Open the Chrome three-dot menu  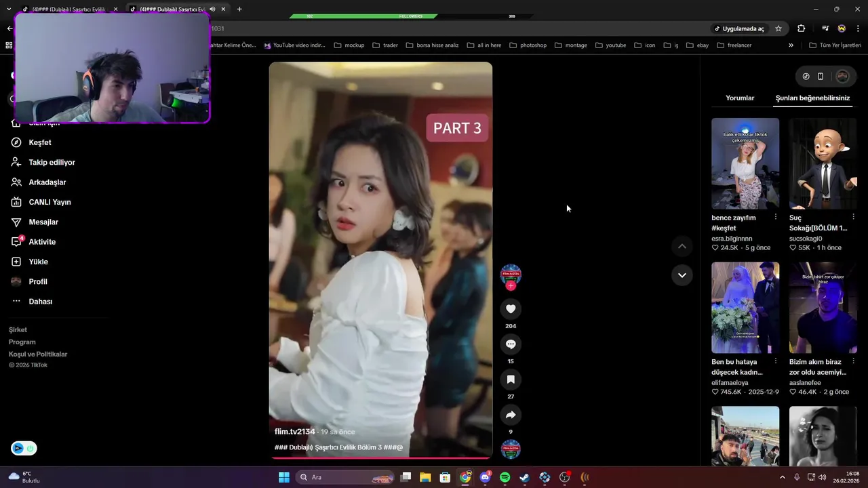pos(859,28)
